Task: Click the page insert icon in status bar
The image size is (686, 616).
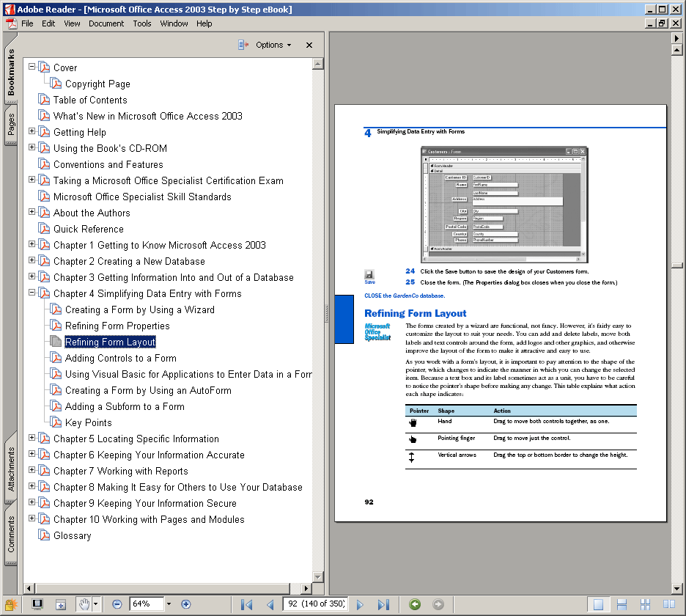Action: [x=61, y=604]
